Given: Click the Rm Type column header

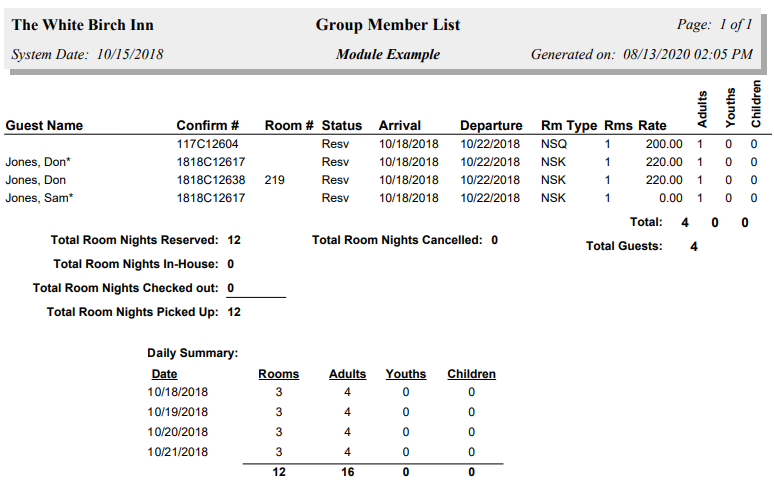Looking at the screenshot, I should click(567, 126).
